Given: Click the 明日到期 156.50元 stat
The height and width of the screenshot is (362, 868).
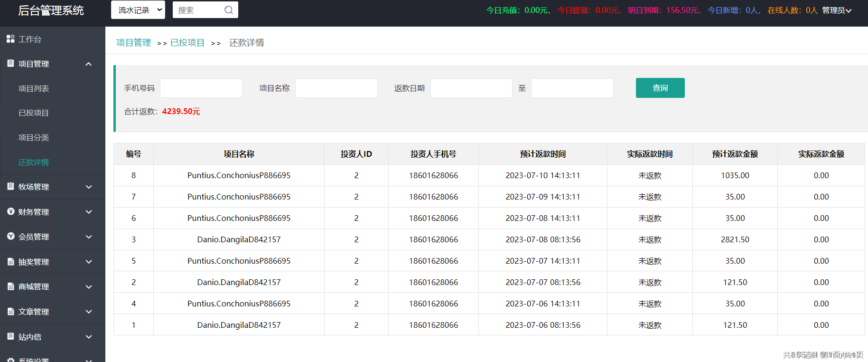Looking at the screenshot, I should (x=664, y=10).
